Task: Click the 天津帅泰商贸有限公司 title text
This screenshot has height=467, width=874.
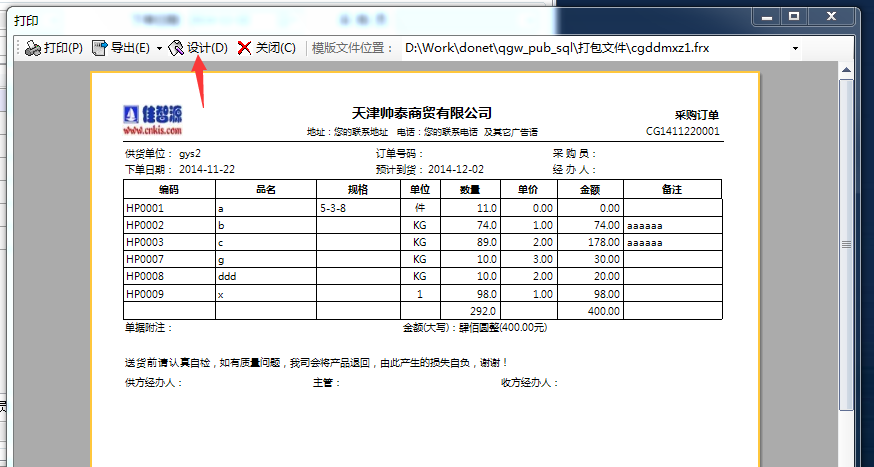Action: pos(422,113)
